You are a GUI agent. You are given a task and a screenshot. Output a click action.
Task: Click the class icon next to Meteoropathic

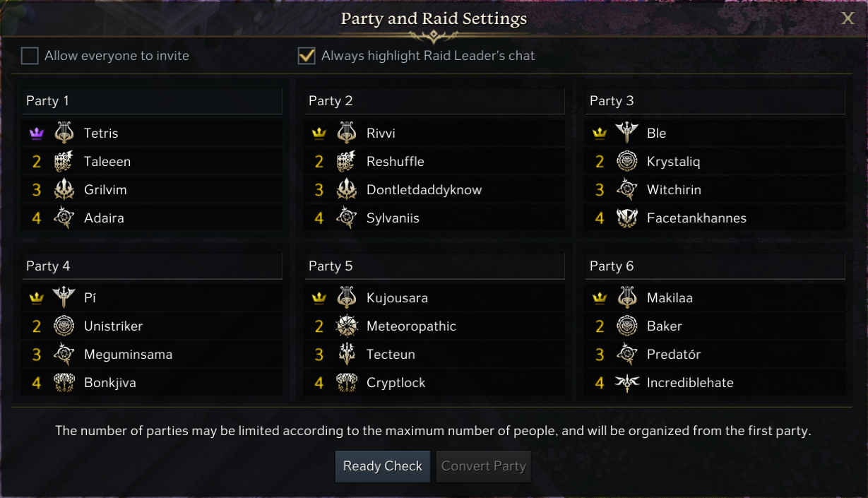[x=347, y=326]
